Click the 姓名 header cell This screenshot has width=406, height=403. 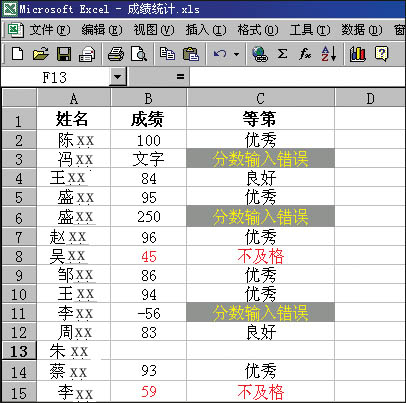point(74,119)
